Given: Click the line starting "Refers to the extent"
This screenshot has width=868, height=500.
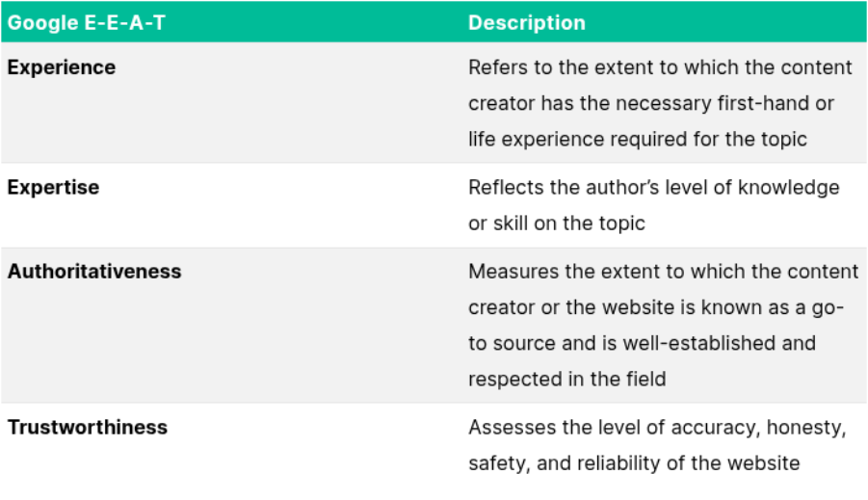Looking at the screenshot, I should [660, 67].
